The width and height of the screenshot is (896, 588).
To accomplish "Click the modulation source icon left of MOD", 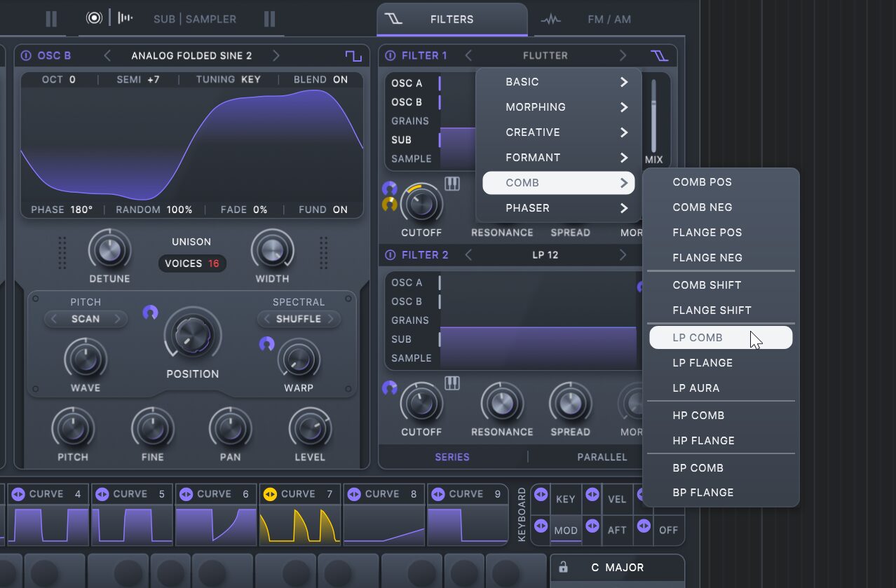I will pyautogui.click(x=541, y=525).
